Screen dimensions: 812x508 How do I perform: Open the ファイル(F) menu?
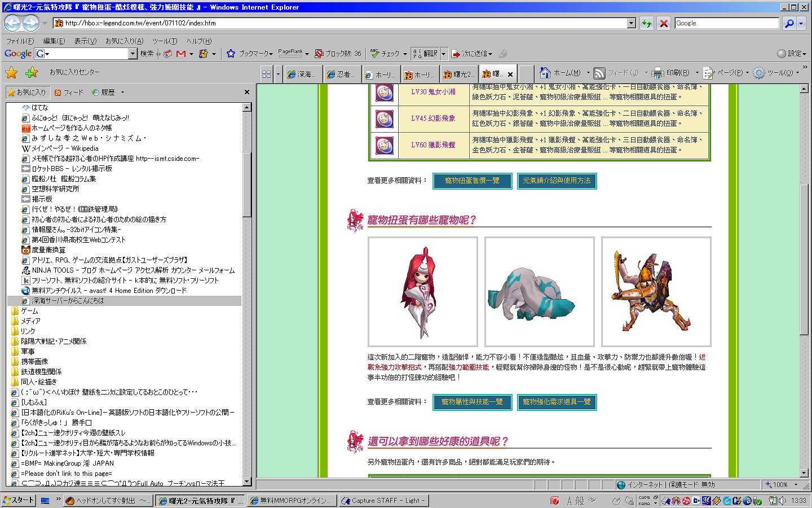click(20, 41)
